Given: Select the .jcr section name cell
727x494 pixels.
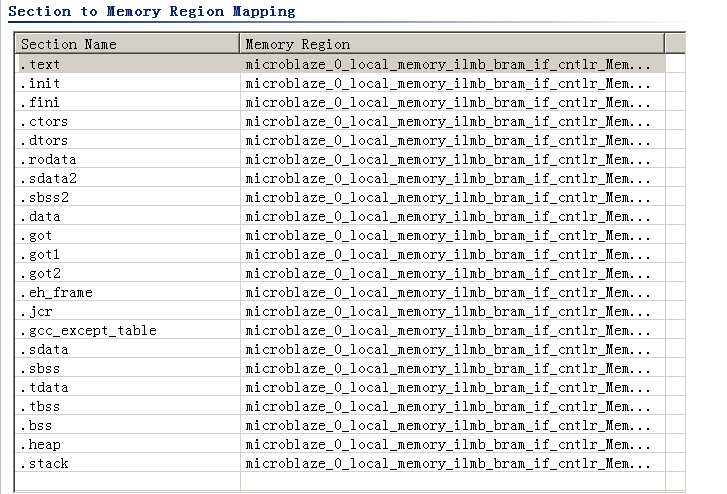Looking at the screenshot, I should coord(128,311).
